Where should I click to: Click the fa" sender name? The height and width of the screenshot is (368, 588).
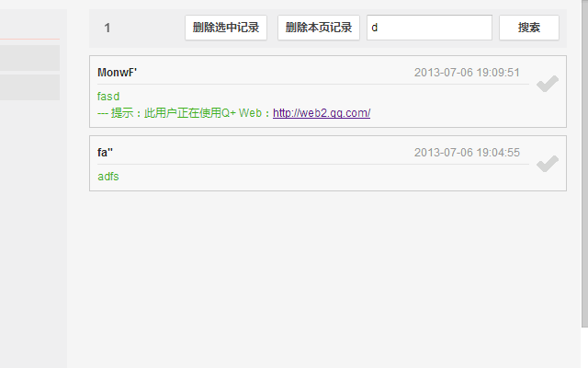click(105, 153)
